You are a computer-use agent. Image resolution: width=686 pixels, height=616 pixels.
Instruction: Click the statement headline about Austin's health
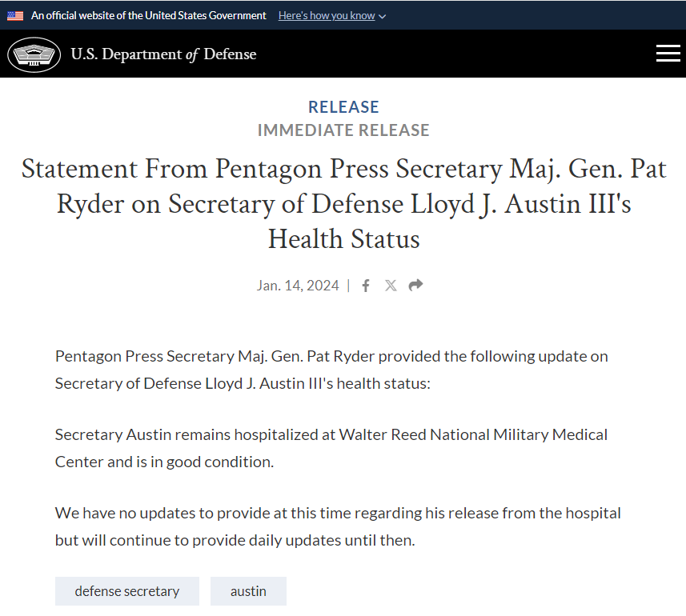point(343,203)
